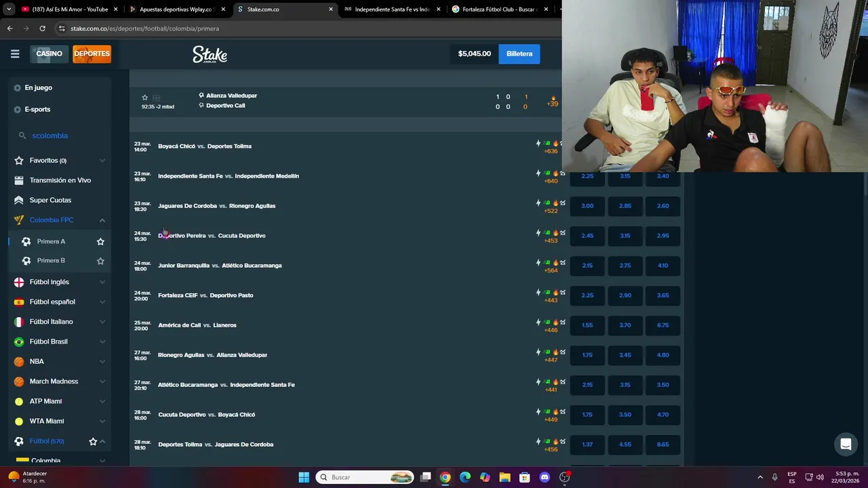The height and width of the screenshot is (488, 868).
Task: Switch to the Casino tab
Action: (x=49, y=54)
